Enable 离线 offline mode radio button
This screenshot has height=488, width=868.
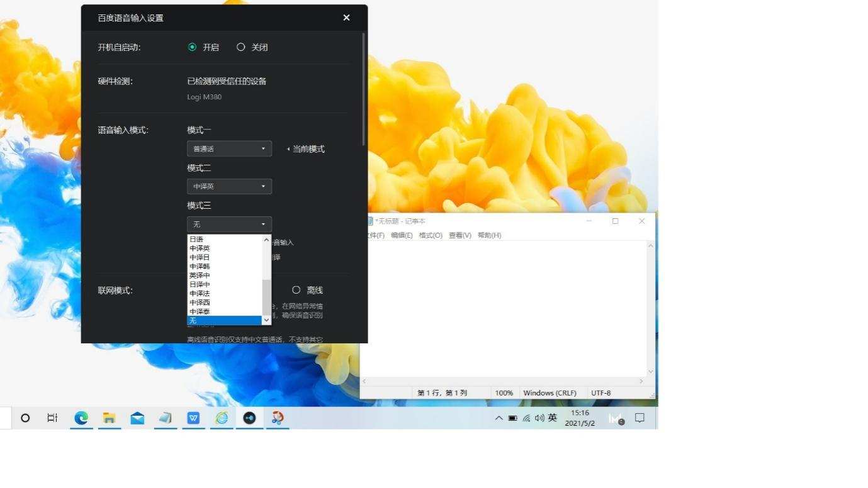(x=296, y=290)
